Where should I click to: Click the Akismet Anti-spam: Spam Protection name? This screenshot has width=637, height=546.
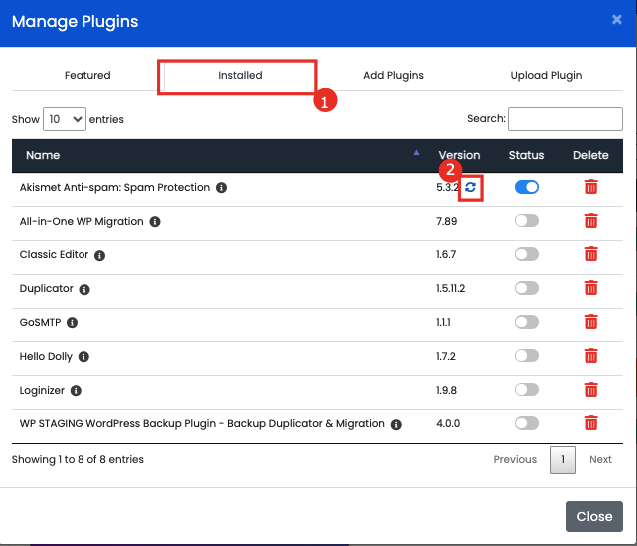(115, 187)
